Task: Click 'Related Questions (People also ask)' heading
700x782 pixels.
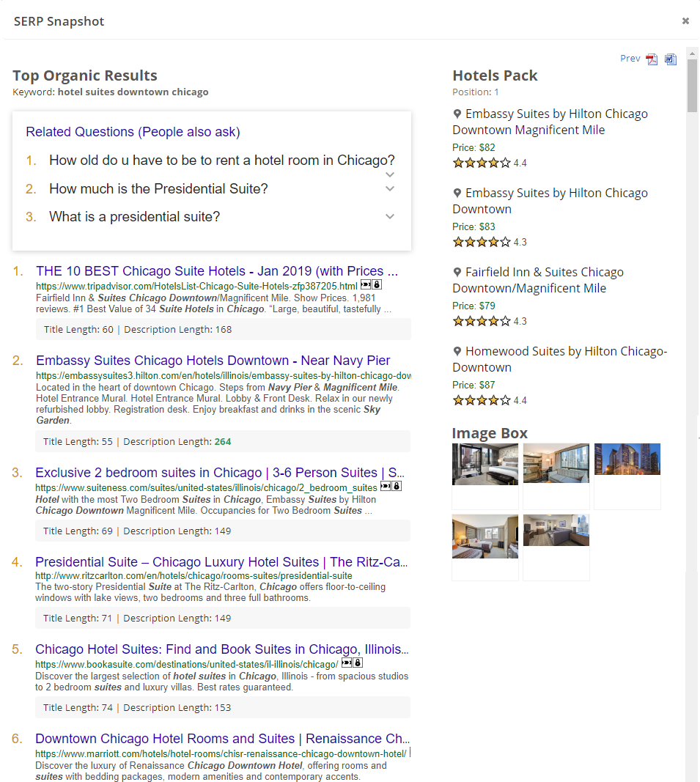Action: 133,132
